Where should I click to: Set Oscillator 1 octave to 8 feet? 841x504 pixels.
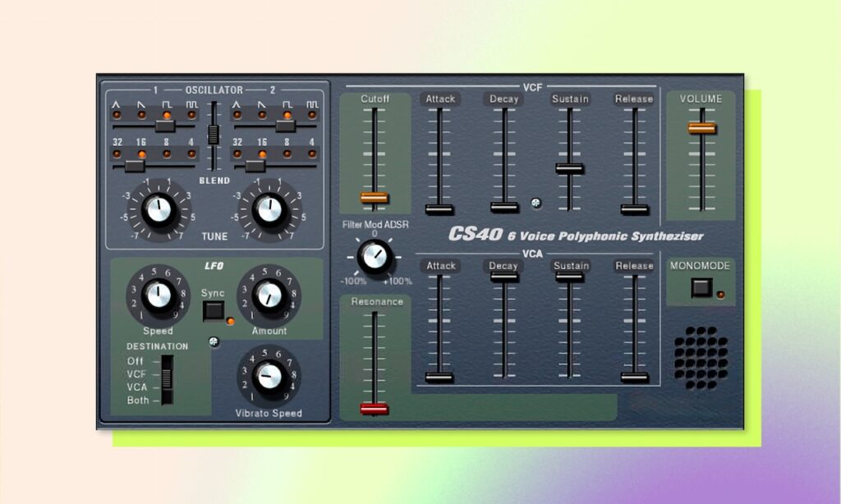[x=167, y=153]
